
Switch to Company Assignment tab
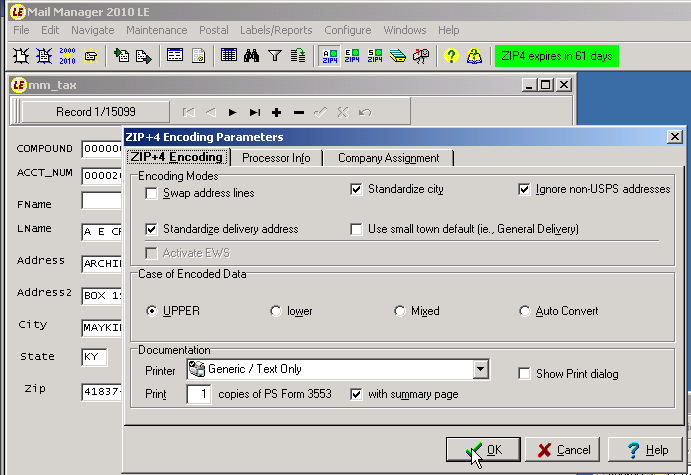coord(389,158)
